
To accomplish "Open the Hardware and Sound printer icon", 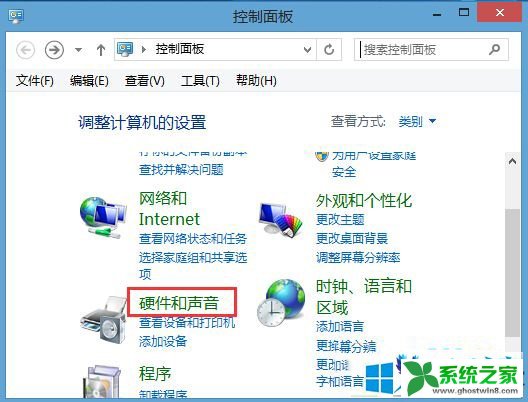I will (x=103, y=320).
